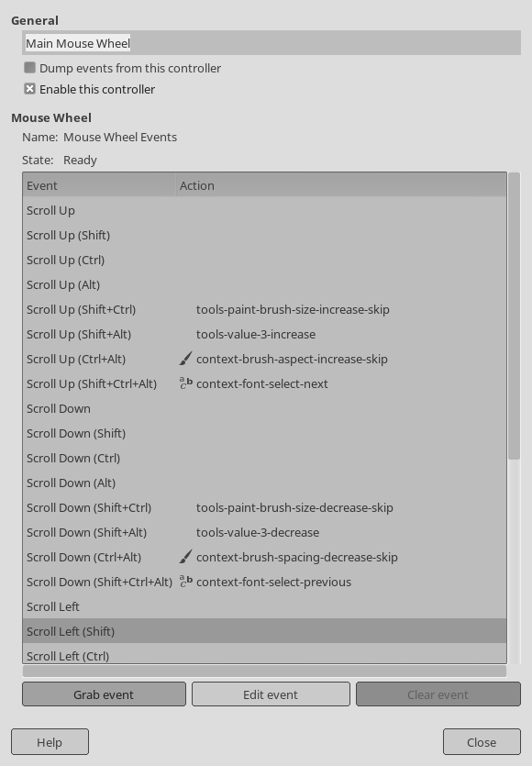Select the Scroll Up (Shift+Ctrl) row
Screen dimensions: 532x766
tap(265, 309)
